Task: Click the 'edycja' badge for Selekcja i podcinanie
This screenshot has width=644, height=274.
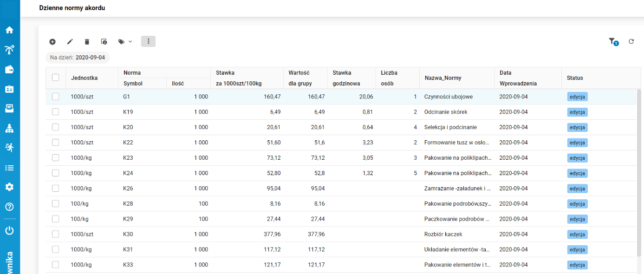Action: click(577, 127)
